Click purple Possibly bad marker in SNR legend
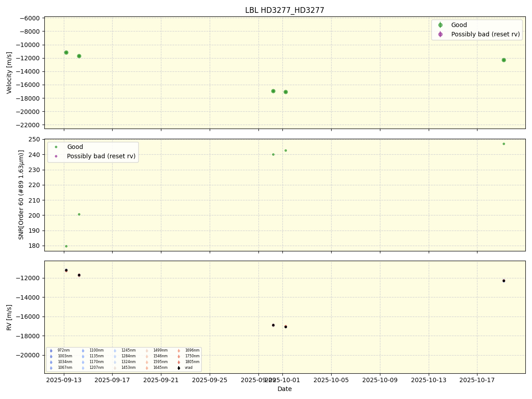Image resolution: width=532 pixels, height=399 pixels. (x=56, y=156)
